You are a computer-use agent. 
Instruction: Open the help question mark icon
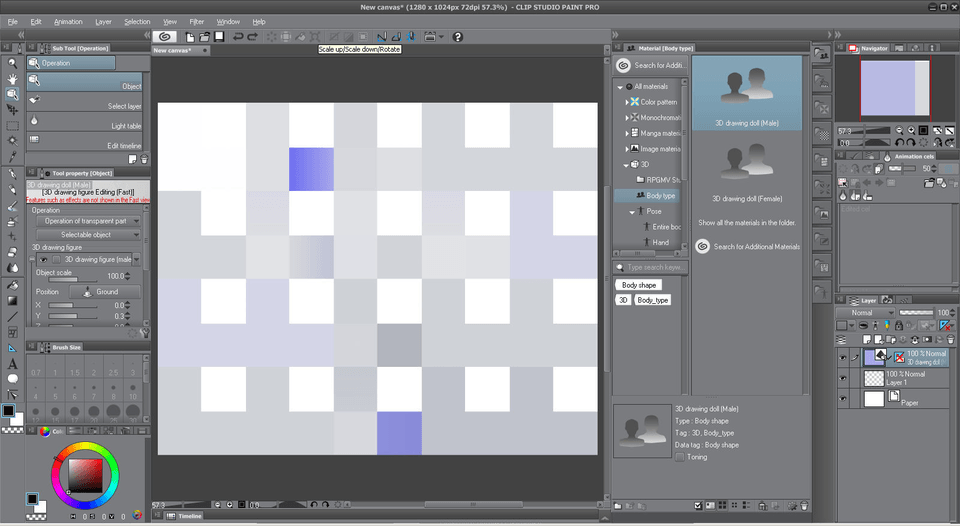(x=457, y=37)
